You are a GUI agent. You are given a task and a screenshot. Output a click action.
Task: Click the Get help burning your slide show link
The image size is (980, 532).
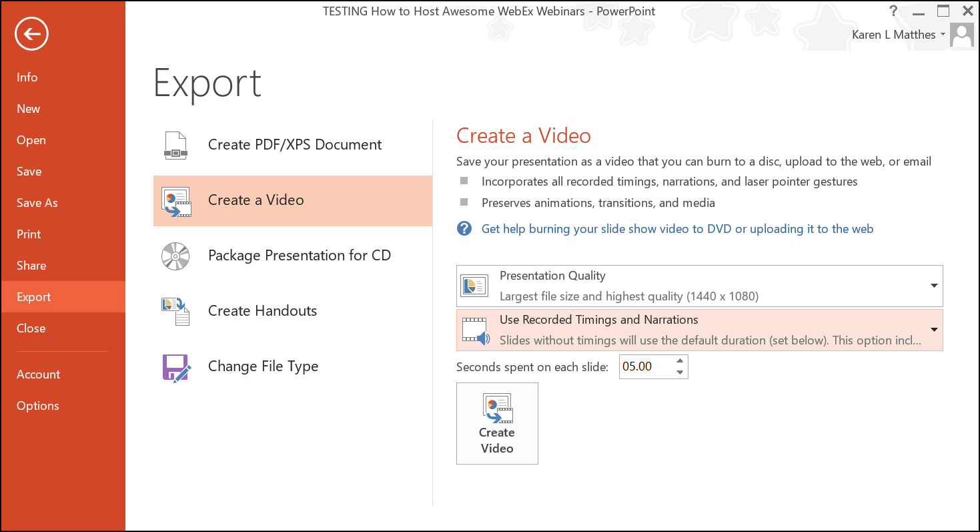click(x=677, y=228)
